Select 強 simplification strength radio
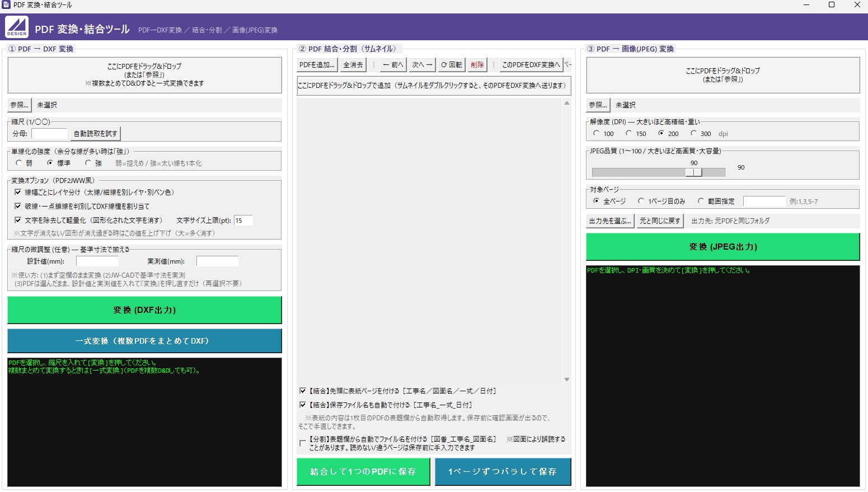The height and width of the screenshot is (492, 868). [x=88, y=163]
